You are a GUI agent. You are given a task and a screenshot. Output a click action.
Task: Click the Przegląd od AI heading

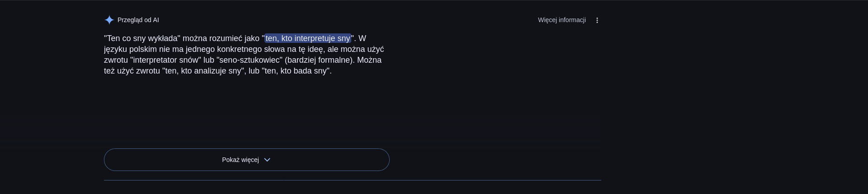point(138,20)
